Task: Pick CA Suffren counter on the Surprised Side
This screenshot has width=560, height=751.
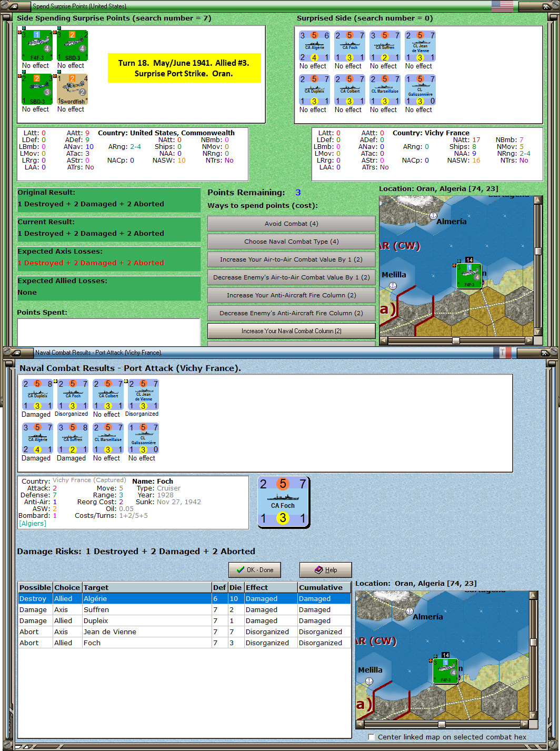Action: (385, 46)
